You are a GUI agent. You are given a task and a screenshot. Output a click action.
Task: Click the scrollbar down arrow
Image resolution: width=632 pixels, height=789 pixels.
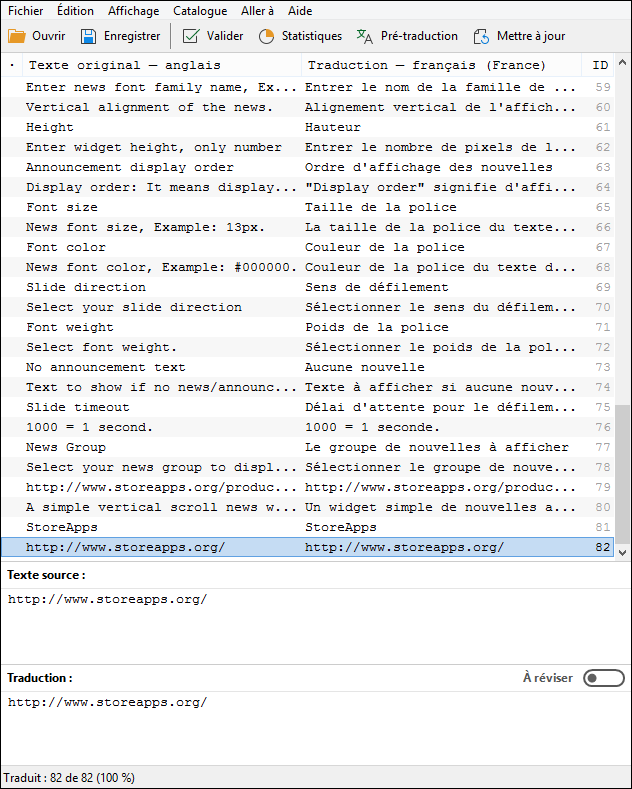(x=622, y=552)
